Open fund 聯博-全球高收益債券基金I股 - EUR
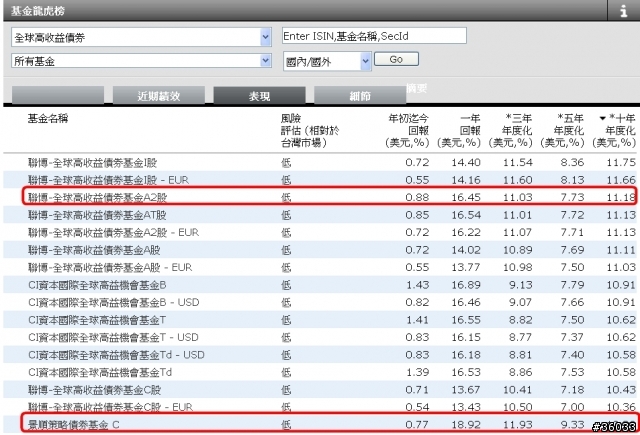 [108, 180]
